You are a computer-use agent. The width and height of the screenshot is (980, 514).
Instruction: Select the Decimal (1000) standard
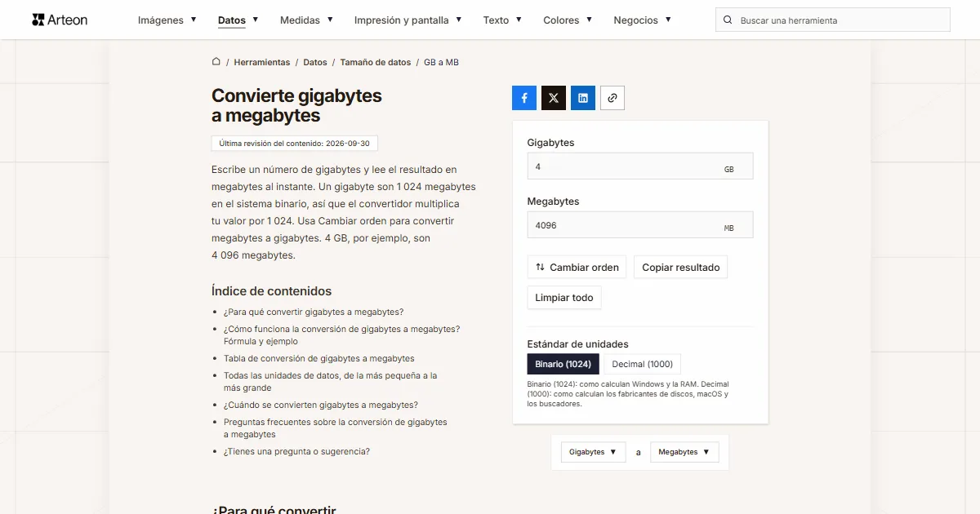pos(643,364)
